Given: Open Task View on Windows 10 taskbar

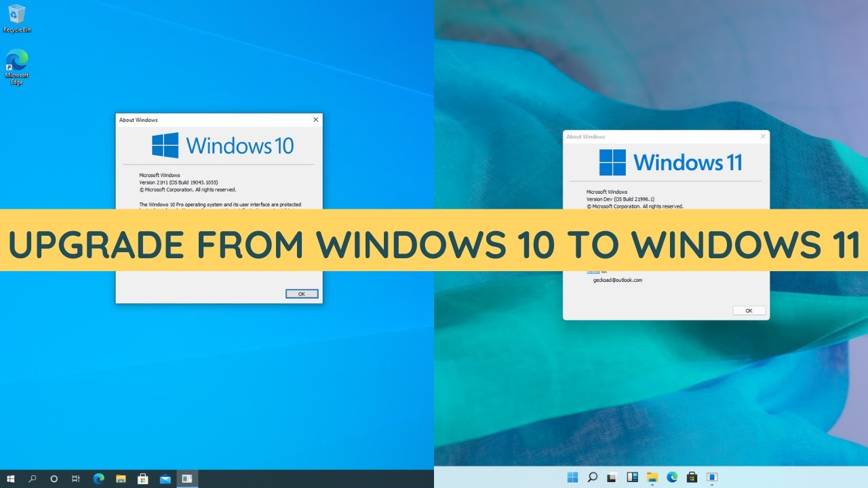Looking at the screenshot, I should (x=76, y=479).
